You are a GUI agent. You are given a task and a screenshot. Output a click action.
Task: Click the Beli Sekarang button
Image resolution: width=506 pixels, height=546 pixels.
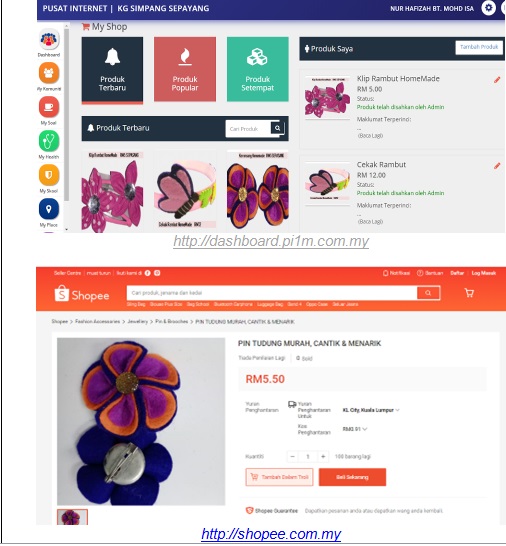(352, 477)
